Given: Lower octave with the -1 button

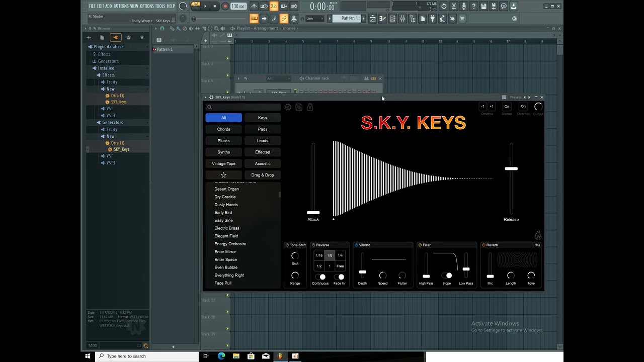Looking at the screenshot, I should (x=482, y=106).
